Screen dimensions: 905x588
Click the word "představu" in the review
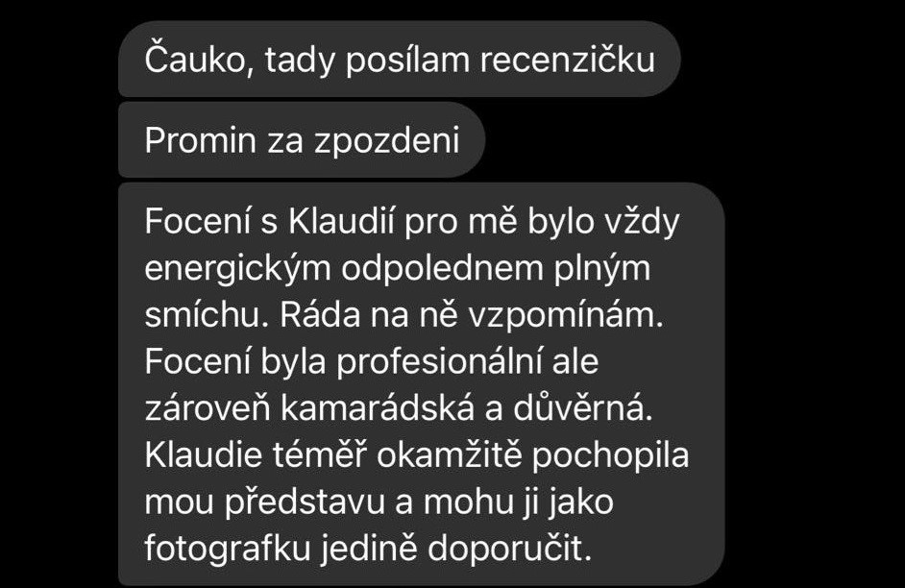[x=305, y=502]
